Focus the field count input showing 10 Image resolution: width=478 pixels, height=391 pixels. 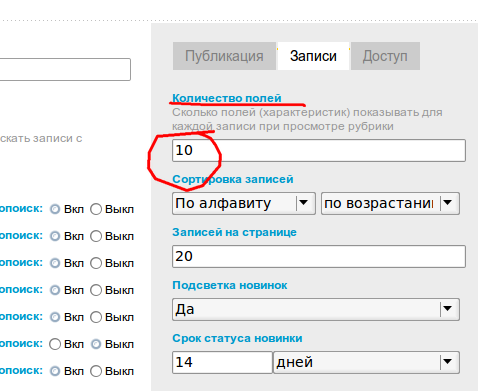click(x=319, y=150)
